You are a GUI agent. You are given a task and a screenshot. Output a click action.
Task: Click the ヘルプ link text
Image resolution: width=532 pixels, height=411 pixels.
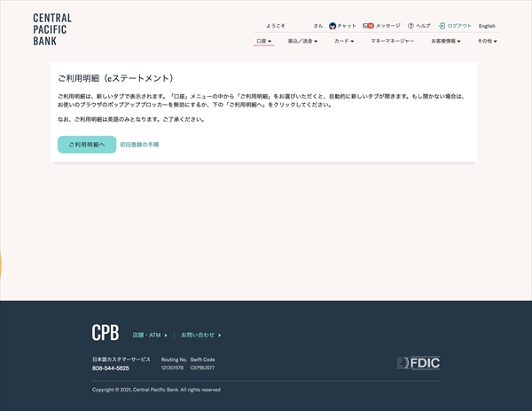coord(423,26)
